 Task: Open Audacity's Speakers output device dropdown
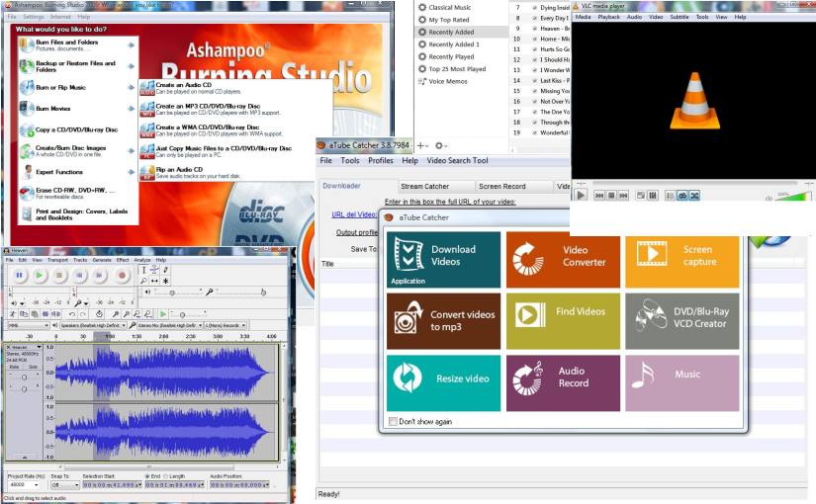click(94, 325)
